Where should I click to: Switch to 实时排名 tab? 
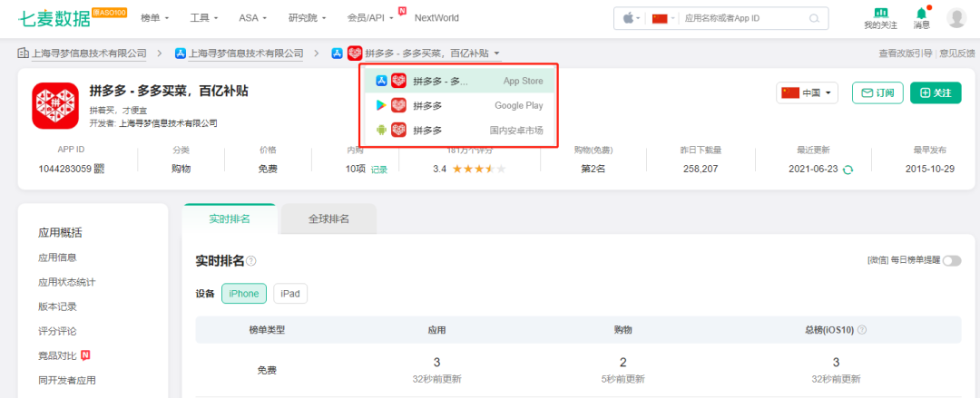point(230,219)
